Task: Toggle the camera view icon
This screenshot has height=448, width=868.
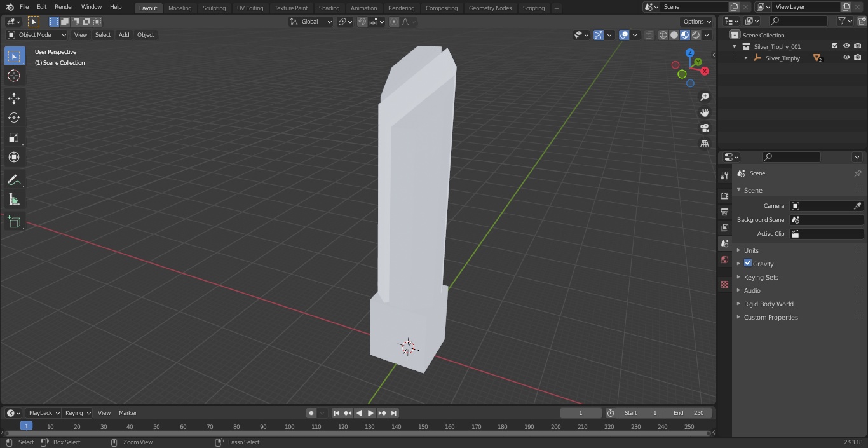Action: coord(705,128)
